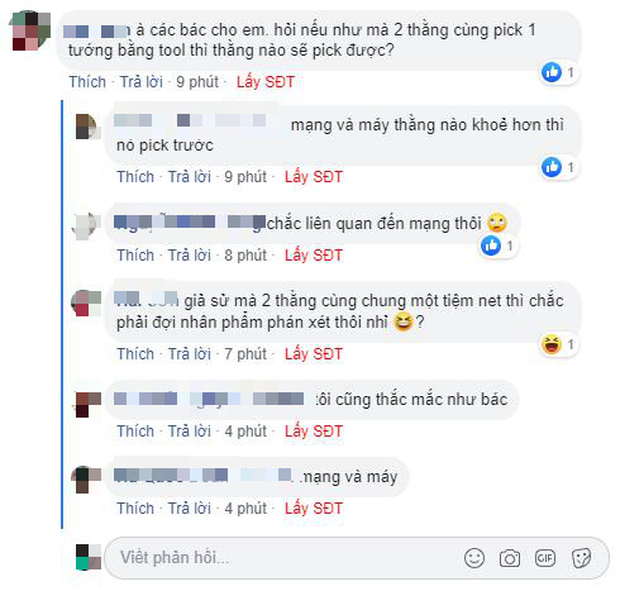Open the sticker picker in reply box
The image size is (620, 591).
[x=581, y=558]
